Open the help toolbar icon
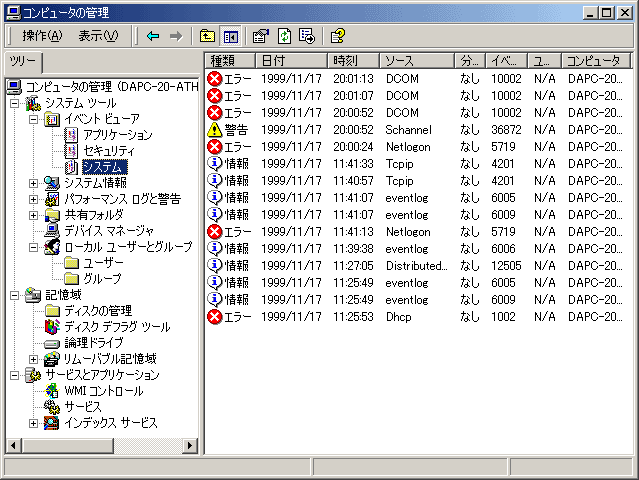This screenshot has height=480, width=639. [x=337, y=36]
